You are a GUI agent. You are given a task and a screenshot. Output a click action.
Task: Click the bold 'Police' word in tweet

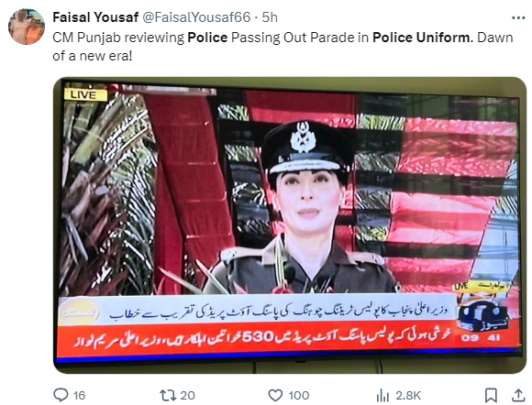tap(207, 38)
